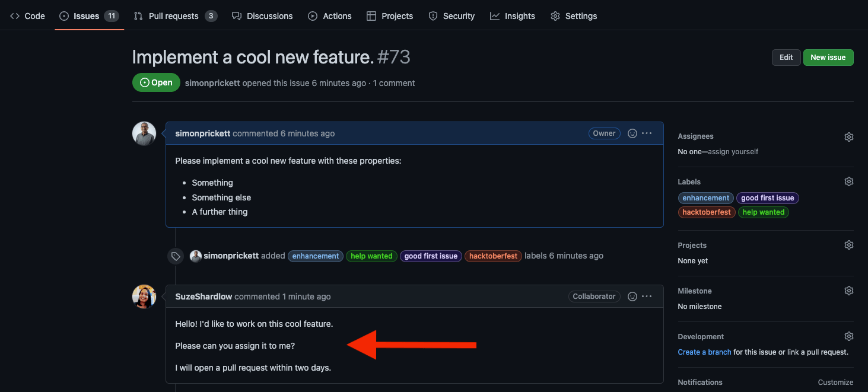
Task: Select the hacktoberfest label in the sidebar
Action: pos(707,212)
